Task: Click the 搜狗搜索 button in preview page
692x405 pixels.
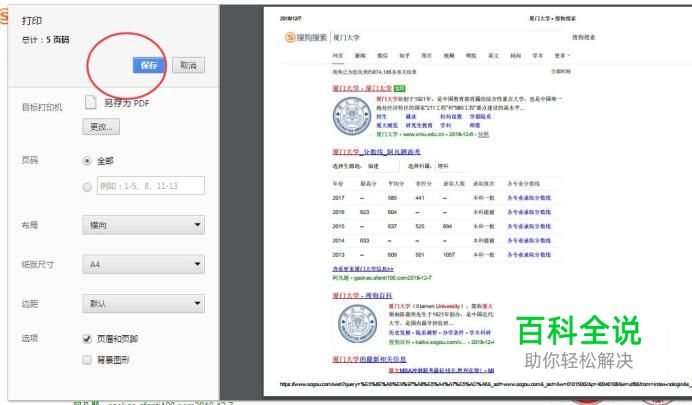Action: tap(583, 38)
